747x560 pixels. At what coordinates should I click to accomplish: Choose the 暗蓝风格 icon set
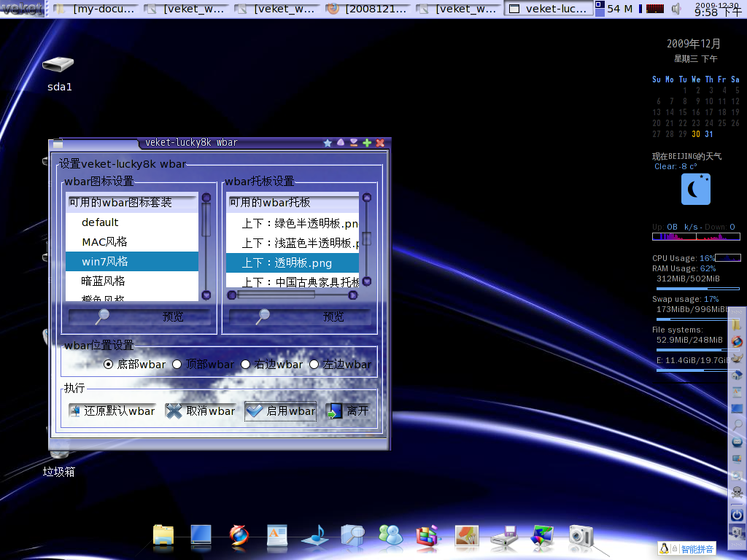132,281
